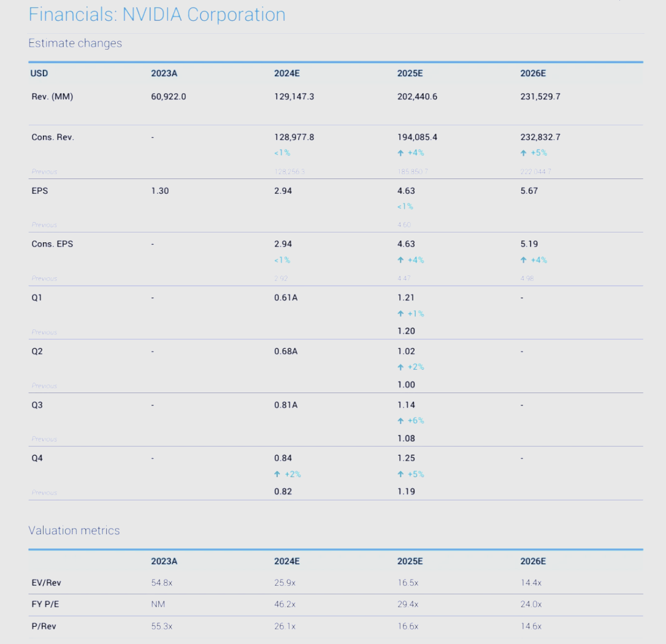This screenshot has width=666, height=644.
Task: Click the Q2 2025E +2% up arrow
Action: (400, 367)
